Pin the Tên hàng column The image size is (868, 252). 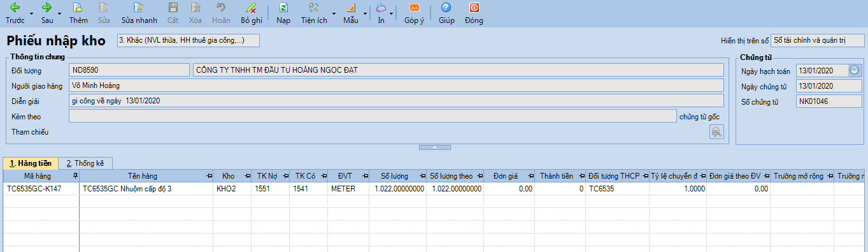click(x=210, y=175)
